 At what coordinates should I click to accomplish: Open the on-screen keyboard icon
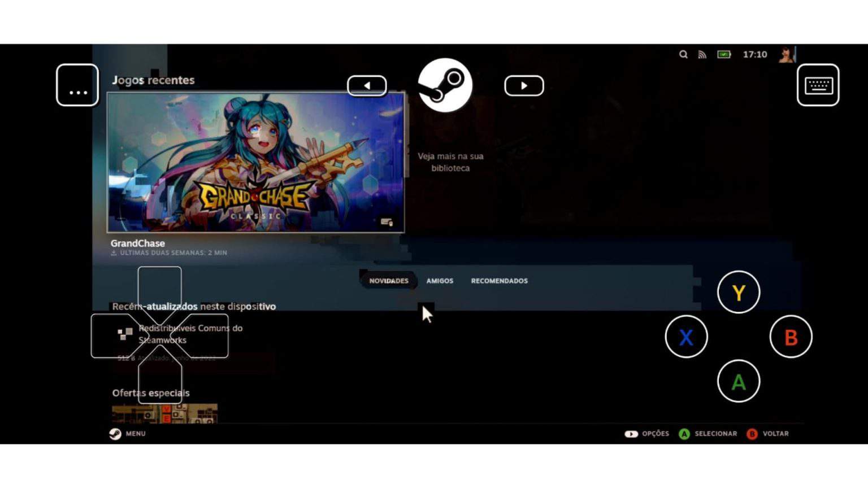818,85
